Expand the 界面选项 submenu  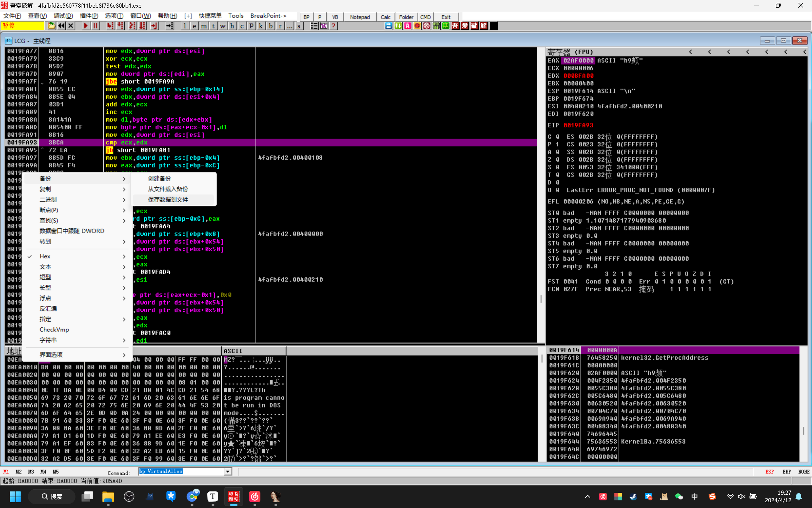tap(76, 355)
